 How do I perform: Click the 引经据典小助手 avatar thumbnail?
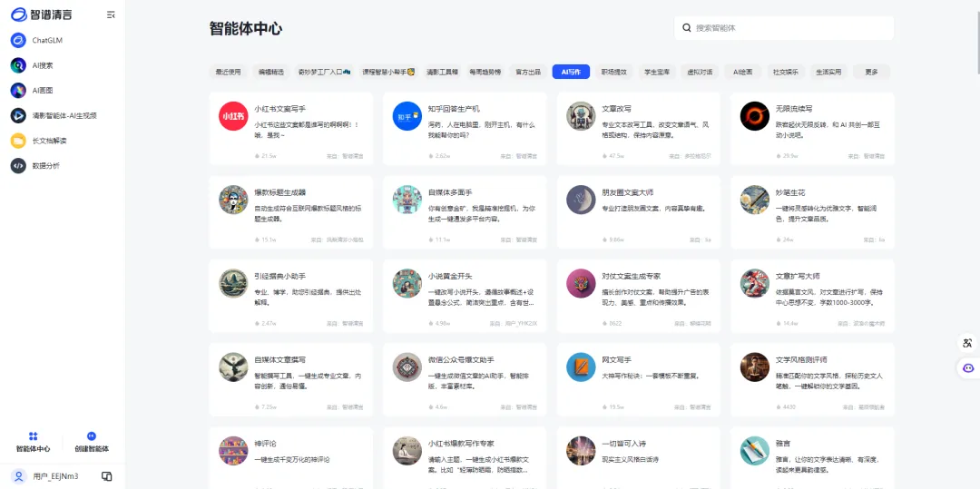pos(233,284)
